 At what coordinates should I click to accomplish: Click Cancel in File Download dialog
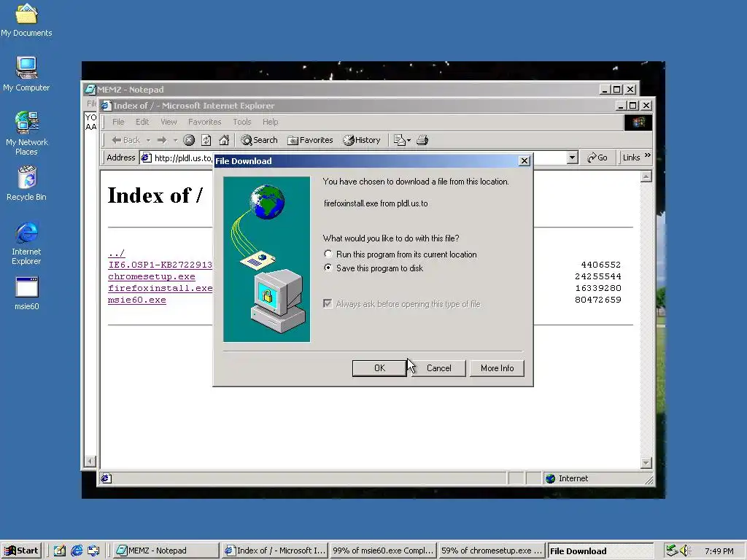click(438, 368)
